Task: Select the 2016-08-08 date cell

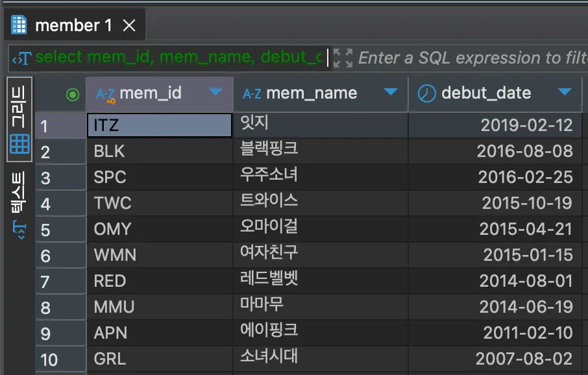Action: (x=495, y=152)
